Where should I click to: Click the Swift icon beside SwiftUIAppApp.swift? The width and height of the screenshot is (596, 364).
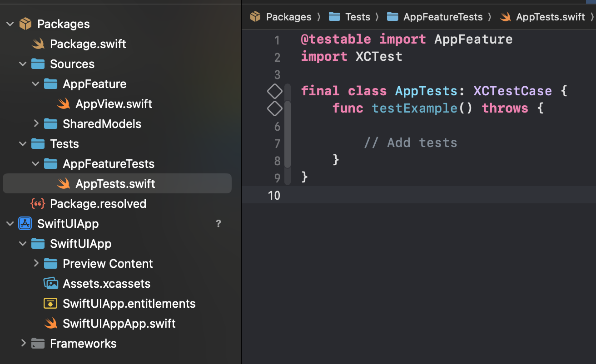pos(50,324)
